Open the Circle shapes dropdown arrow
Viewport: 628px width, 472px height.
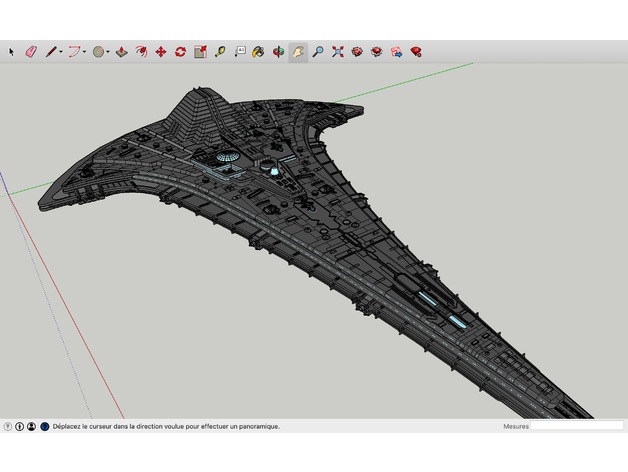[x=108, y=52]
